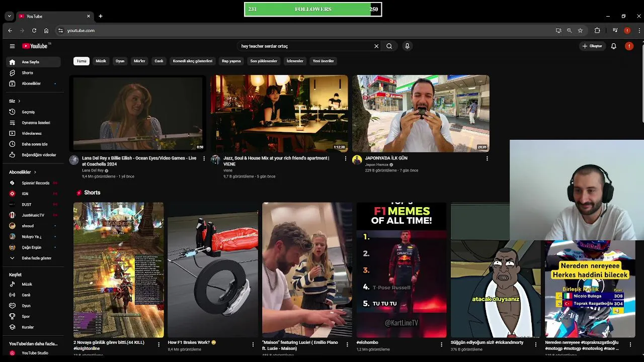Image resolution: width=644 pixels, height=362 pixels.
Task: Select the Mix'ler filter chip
Action: pos(139,61)
